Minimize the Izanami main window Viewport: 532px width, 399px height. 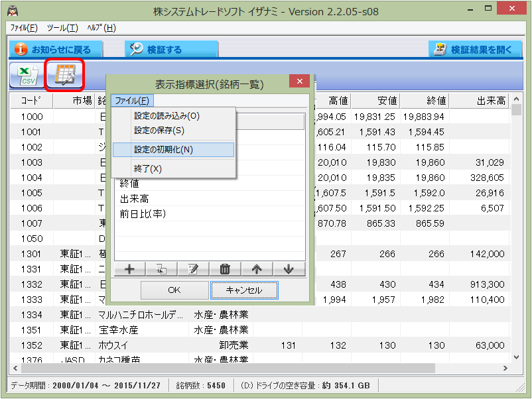pyautogui.click(x=470, y=10)
